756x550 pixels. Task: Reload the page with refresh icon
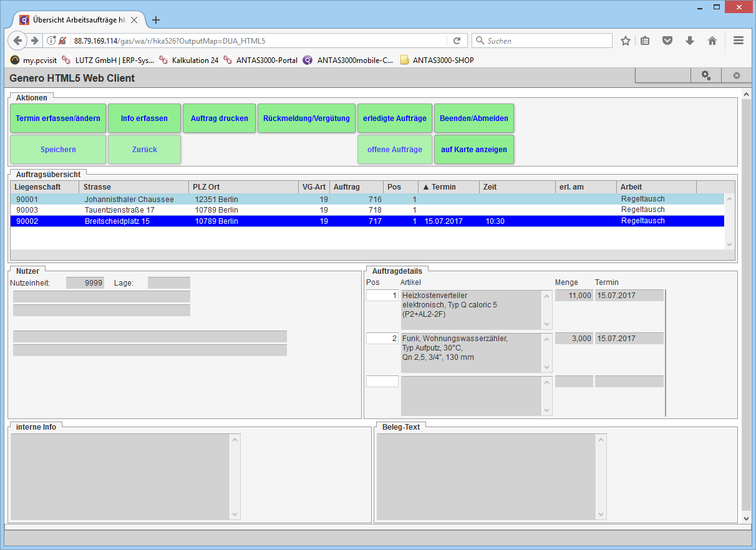click(x=457, y=41)
